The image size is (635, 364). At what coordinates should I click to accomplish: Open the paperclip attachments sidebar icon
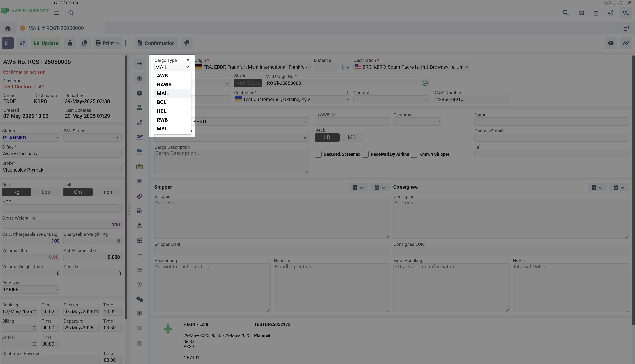pos(140,196)
